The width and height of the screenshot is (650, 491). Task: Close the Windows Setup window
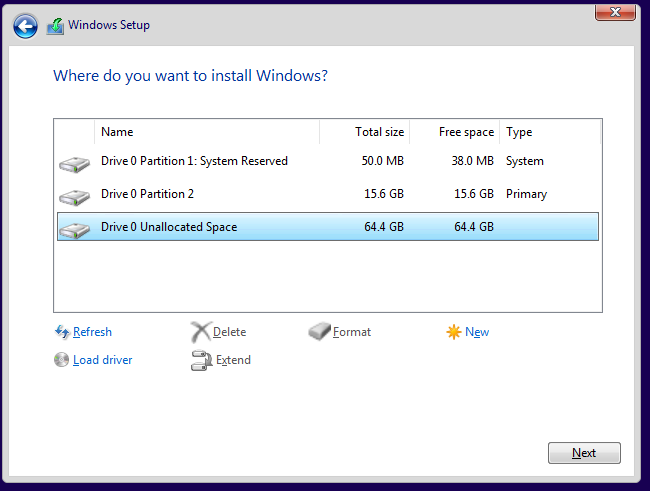tap(615, 12)
